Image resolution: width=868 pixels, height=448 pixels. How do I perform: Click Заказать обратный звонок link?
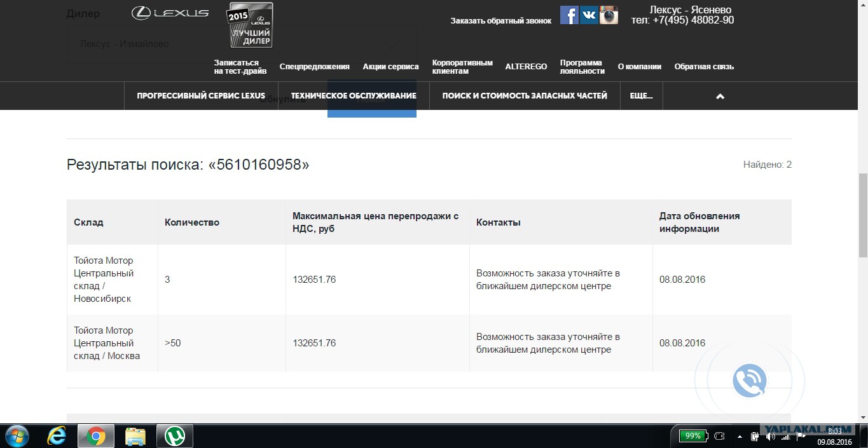501,21
